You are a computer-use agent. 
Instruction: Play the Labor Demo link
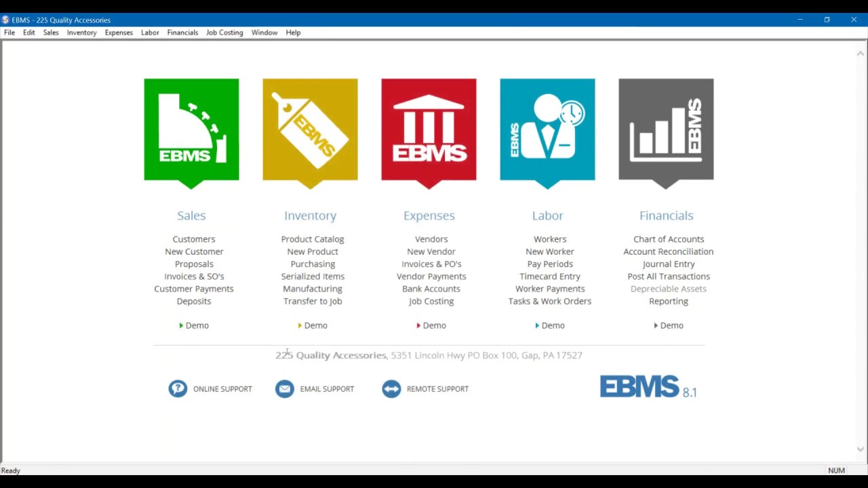(550, 325)
